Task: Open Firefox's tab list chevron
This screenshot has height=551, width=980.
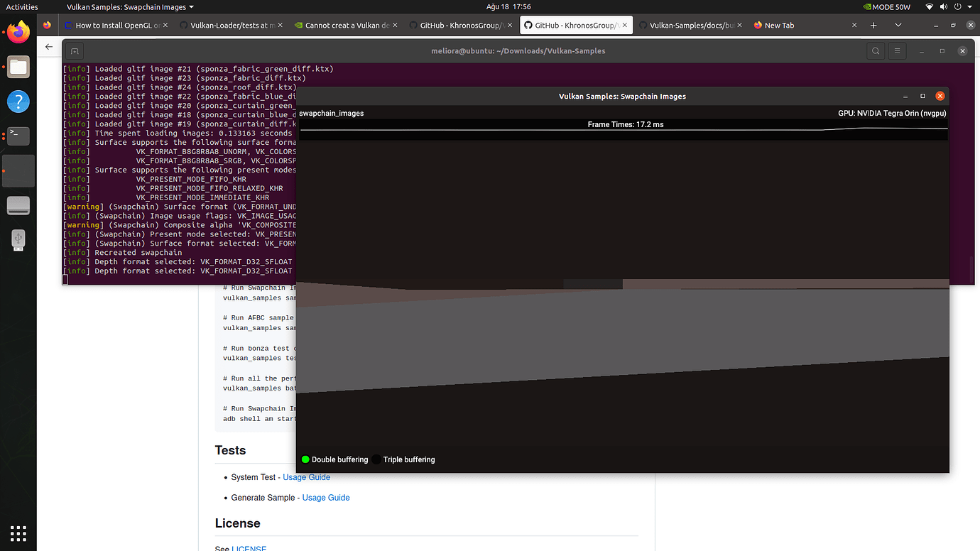Action: (898, 24)
